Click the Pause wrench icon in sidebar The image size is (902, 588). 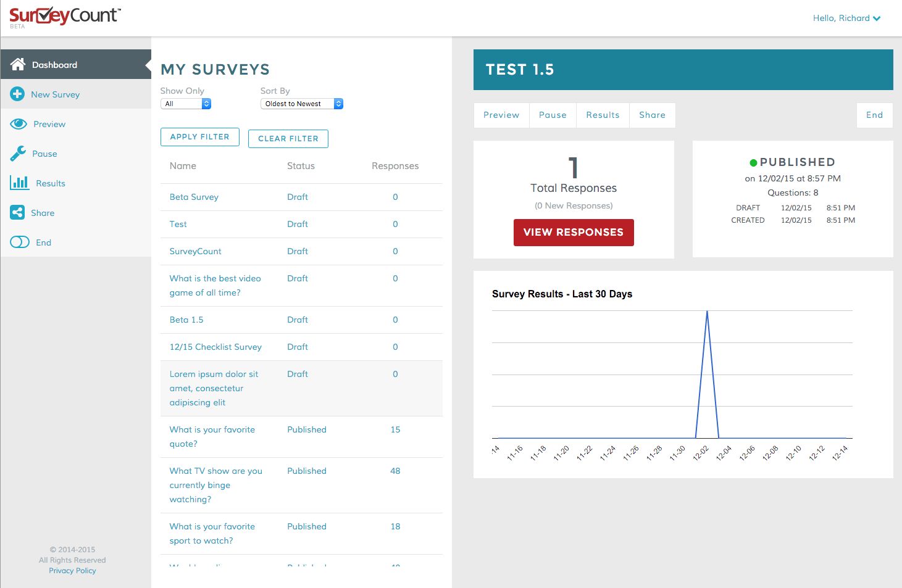click(18, 153)
